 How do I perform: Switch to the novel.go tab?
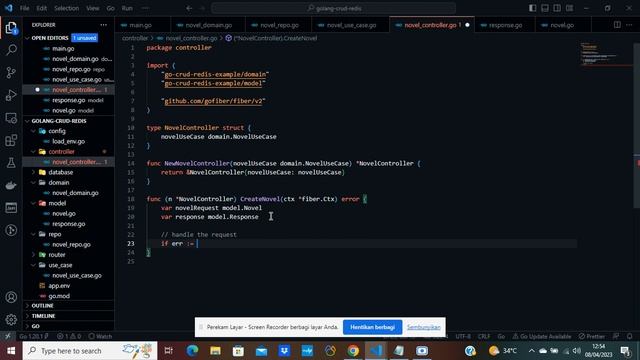point(562,25)
